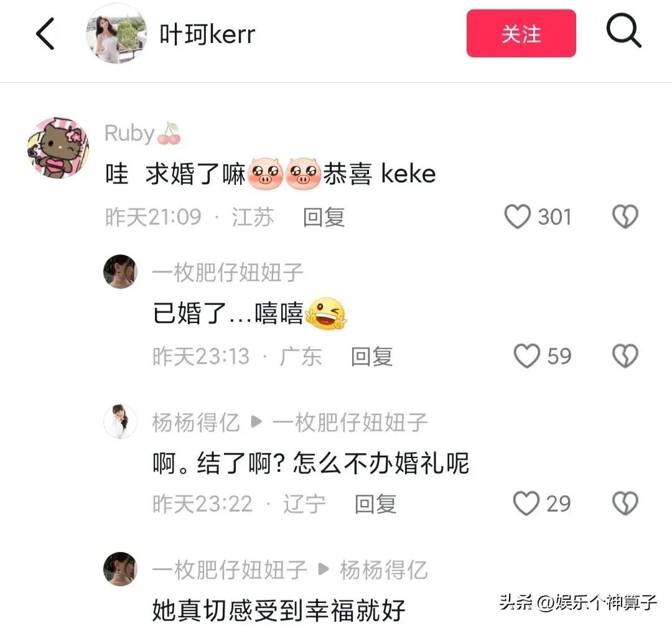Image resolution: width=672 pixels, height=626 pixels.
Task: Select the 她真切感受到幸福就好 comment text
Action: pos(279,610)
